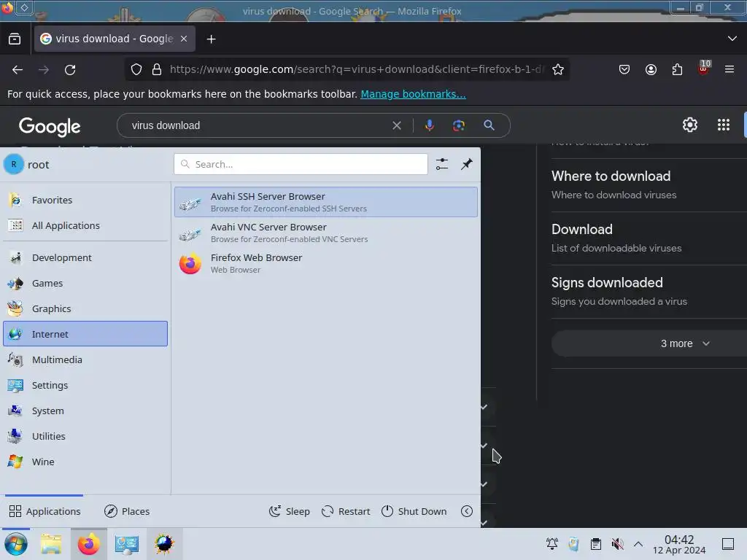
Task: Select the All Applications category
Action: 85,226
